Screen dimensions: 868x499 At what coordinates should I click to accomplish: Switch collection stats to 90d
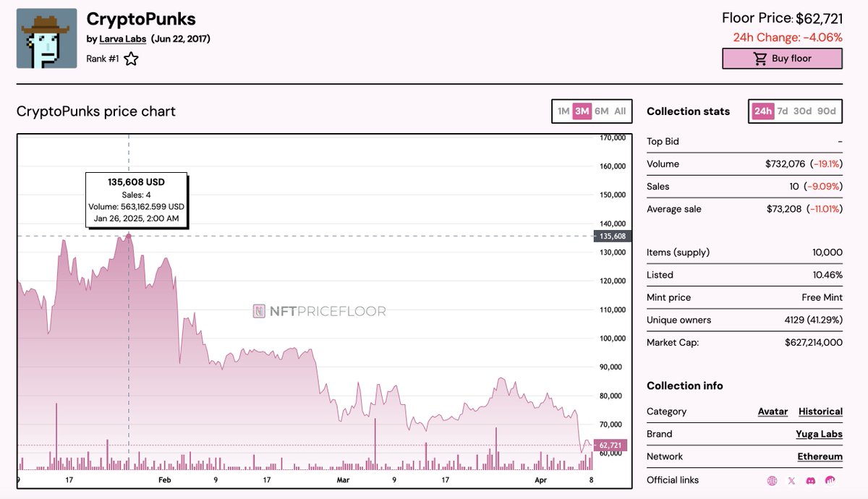826,111
